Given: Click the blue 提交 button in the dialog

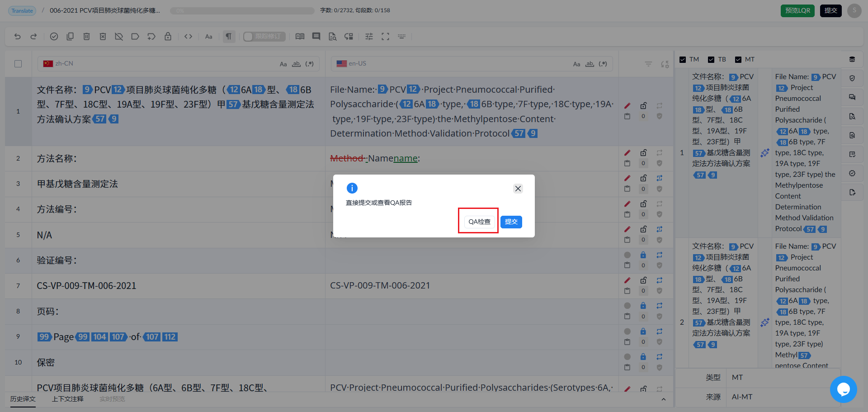Looking at the screenshot, I should pos(511,222).
